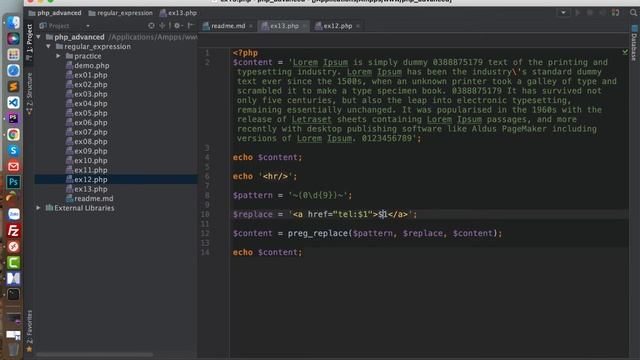This screenshot has width=640, height=360.
Task: Select demo.php in project tree
Action: [91, 65]
